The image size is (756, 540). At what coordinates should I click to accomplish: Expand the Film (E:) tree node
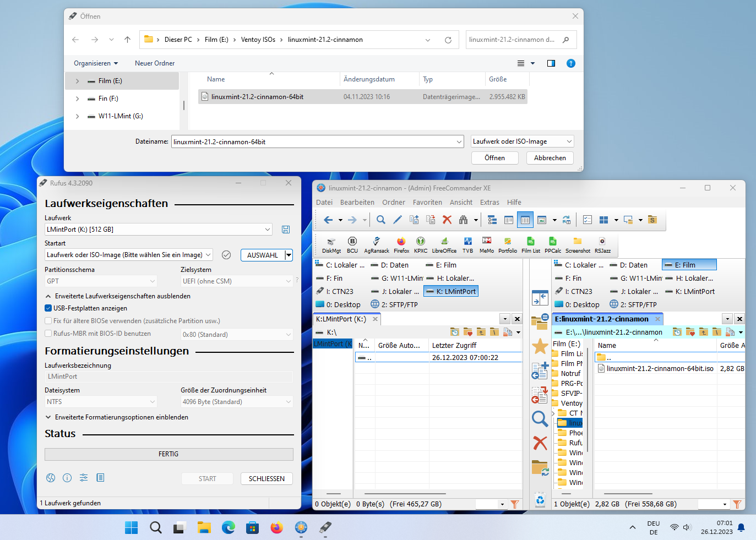[77, 81]
